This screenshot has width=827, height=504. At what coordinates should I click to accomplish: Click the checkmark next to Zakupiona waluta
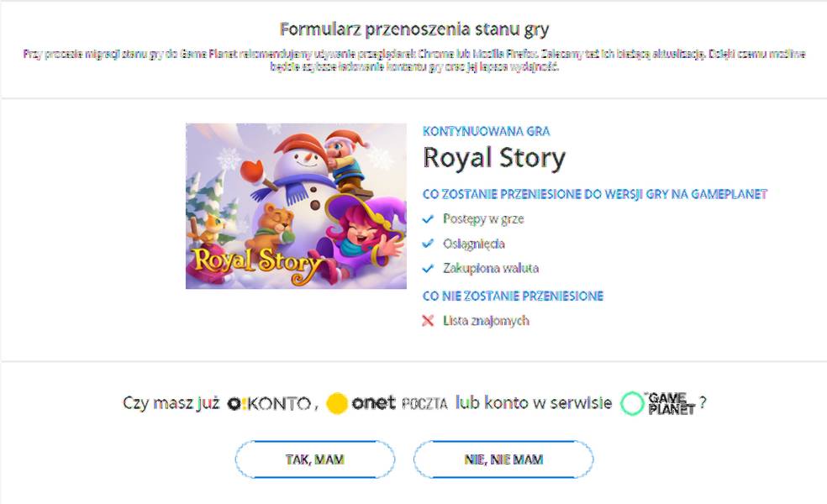coord(429,268)
